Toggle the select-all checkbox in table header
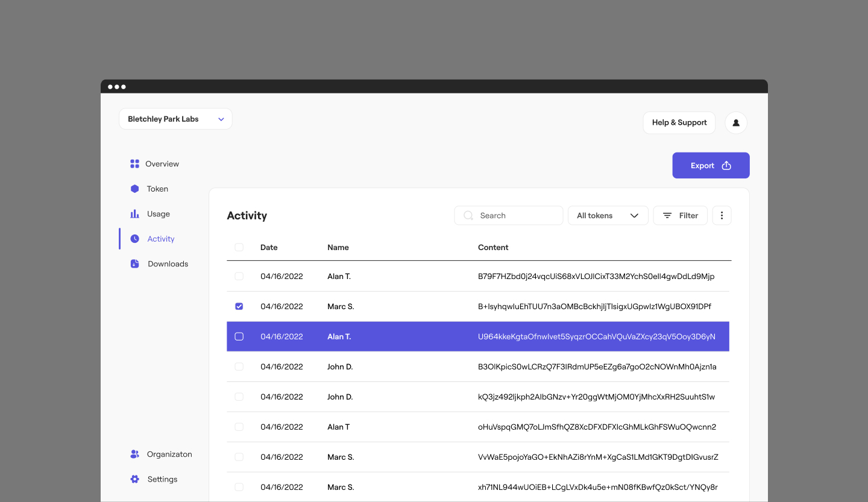868x502 pixels. (x=239, y=247)
